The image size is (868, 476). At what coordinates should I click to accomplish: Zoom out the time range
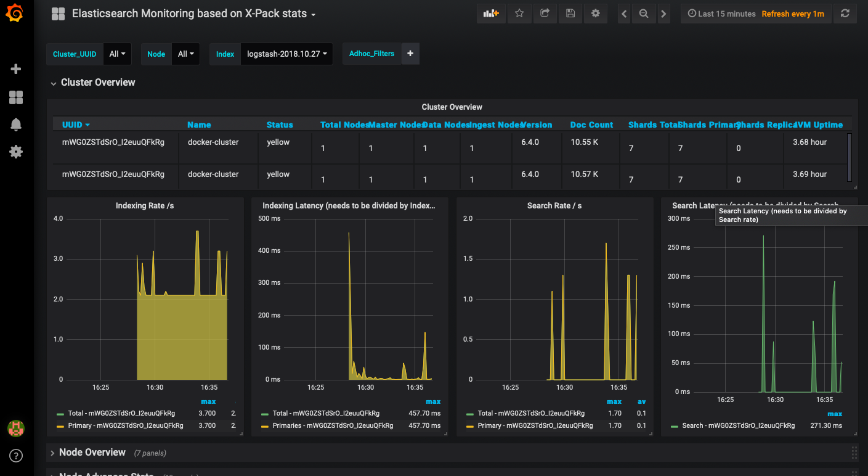644,14
